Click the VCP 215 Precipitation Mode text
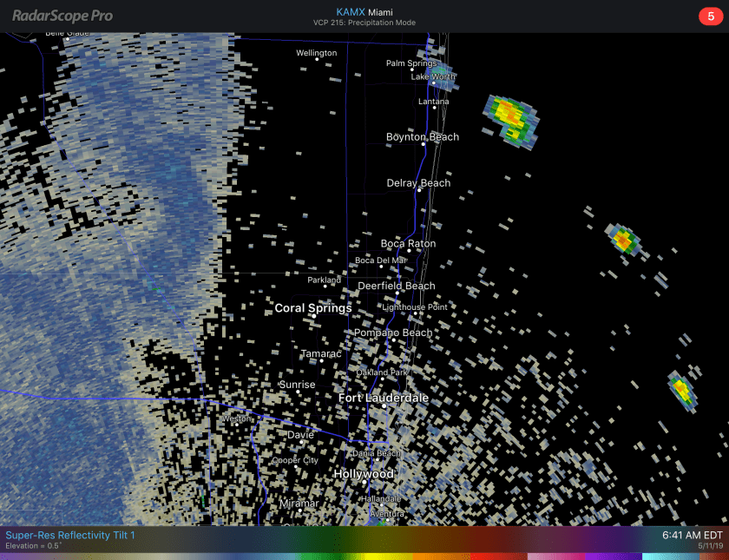729x560 pixels. 364,23
